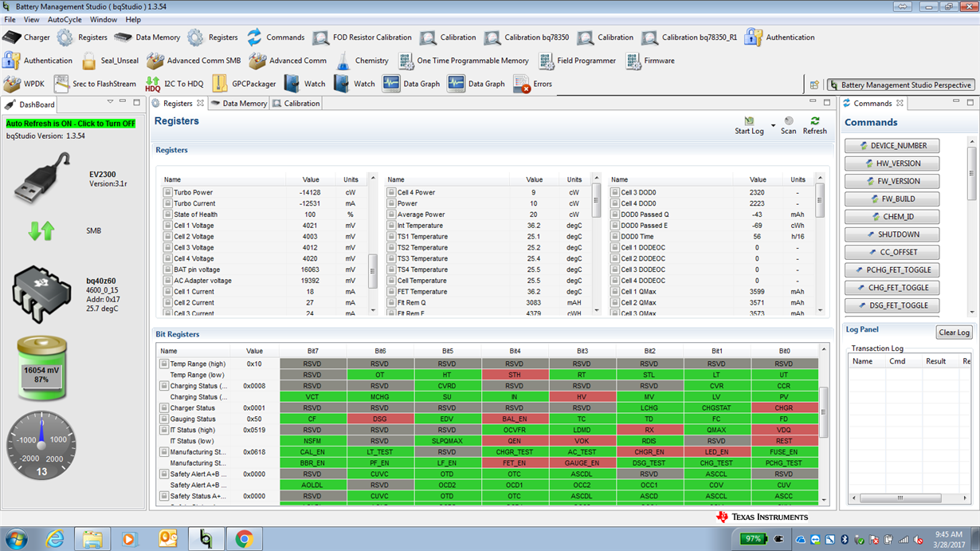The height and width of the screenshot is (551, 980).
Task: Select Battery Management Studio Perspective button
Action: [900, 85]
